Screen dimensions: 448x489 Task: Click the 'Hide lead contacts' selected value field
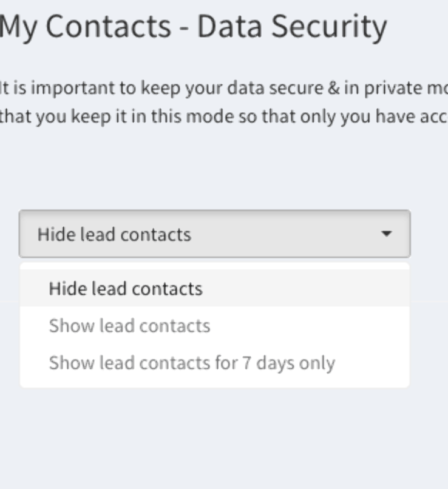coord(215,234)
